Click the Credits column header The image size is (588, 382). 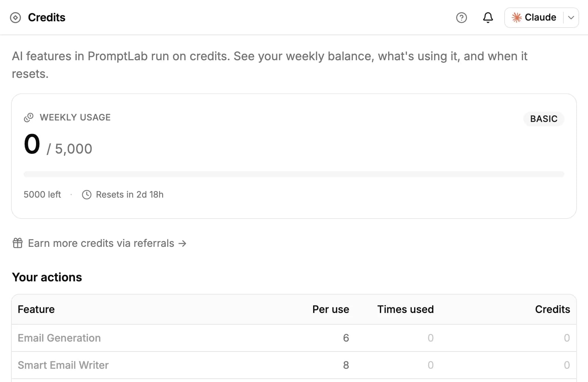pyautogui.click(x=552, y=309)
